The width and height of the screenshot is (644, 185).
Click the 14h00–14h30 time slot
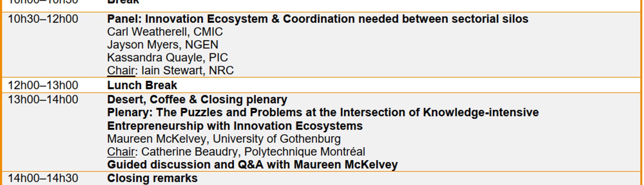(43, 179)
